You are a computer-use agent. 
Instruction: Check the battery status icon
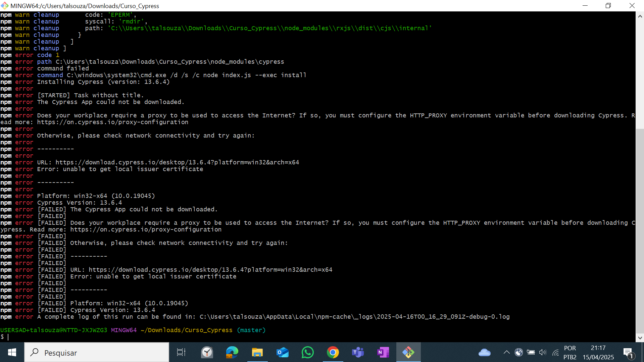(531, 352)
